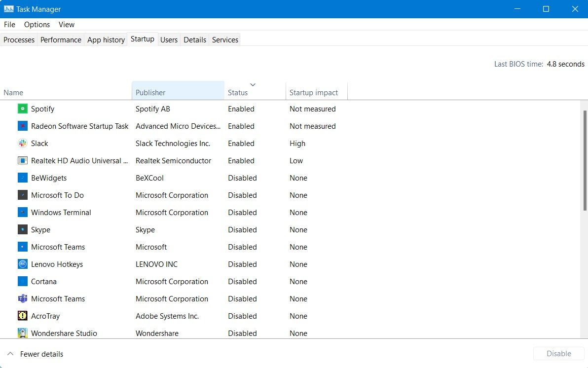The image size is (588, 368).
Task: Click the Skype icon
Action: pos(22,229)
